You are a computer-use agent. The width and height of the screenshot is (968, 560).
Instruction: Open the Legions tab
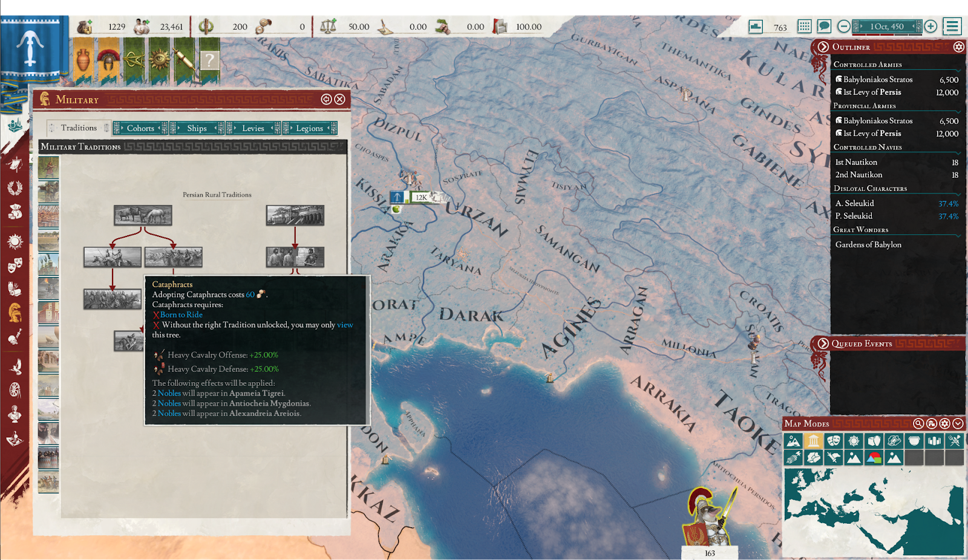309,128
